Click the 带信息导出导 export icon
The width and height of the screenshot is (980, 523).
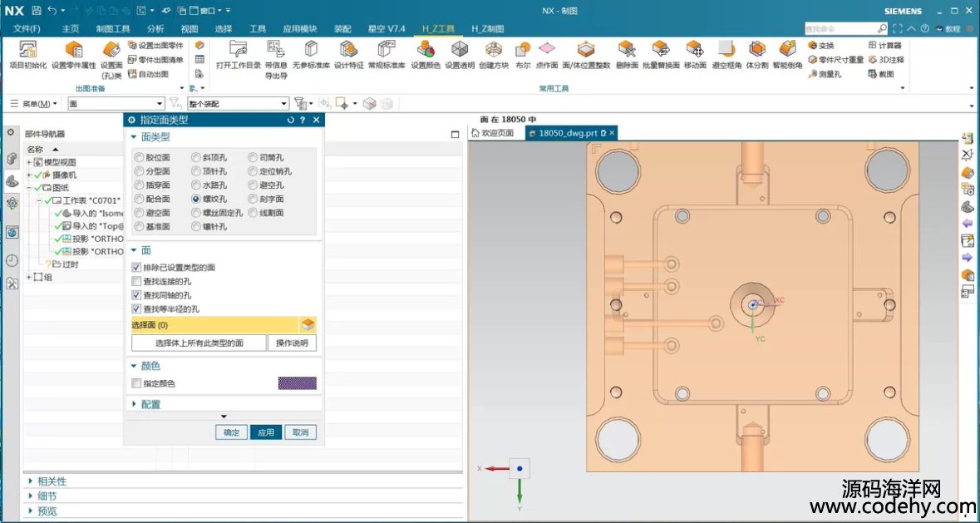click(276, 59)
